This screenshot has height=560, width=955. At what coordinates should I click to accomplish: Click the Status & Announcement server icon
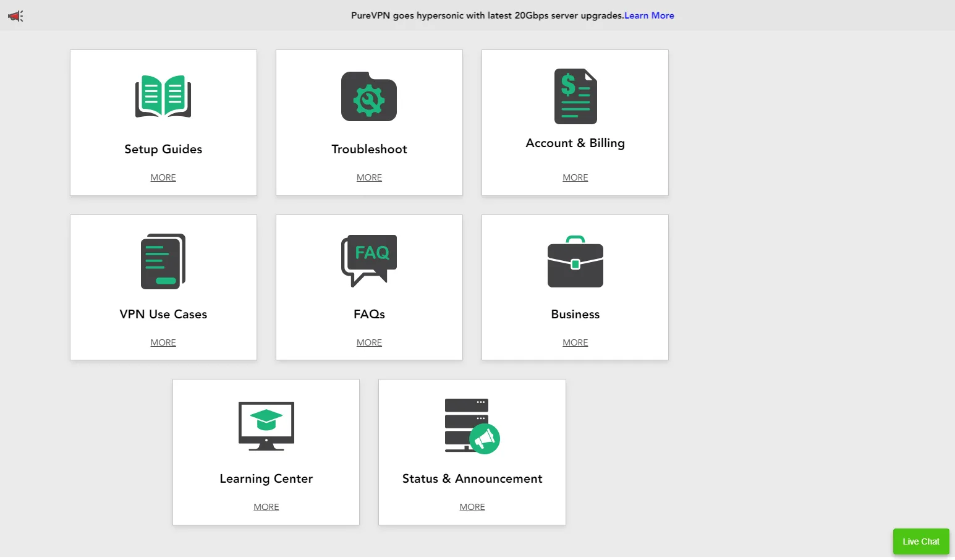(472, 426)
